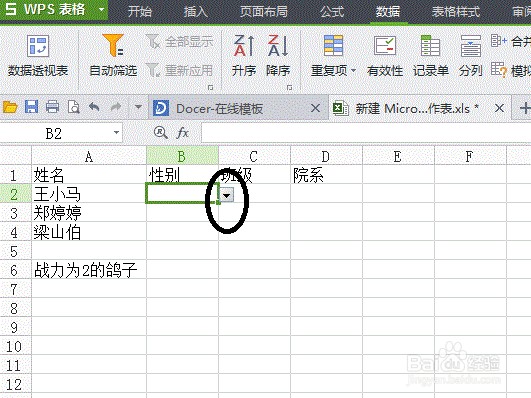Select column B header

pyautogui.click(x=183, y=156)
